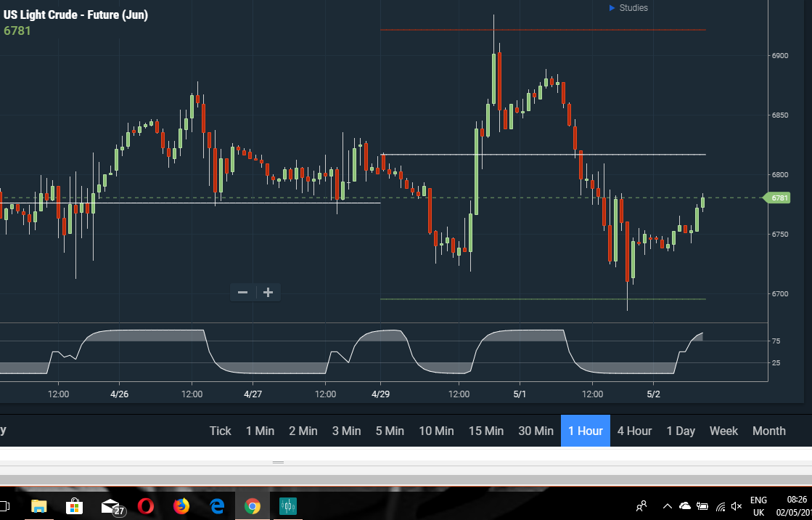Grab the panel splitter handle below chart

tap(278, 462)
